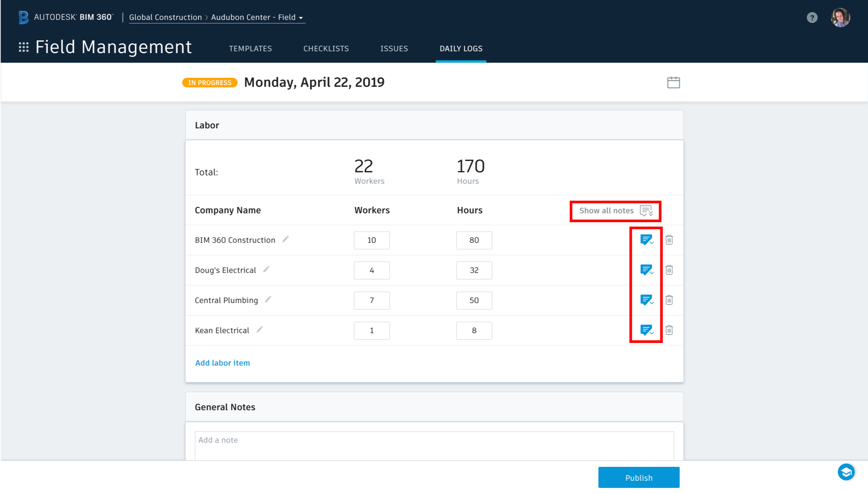Switch to the Checklists tab

click(x=326, y=49)
